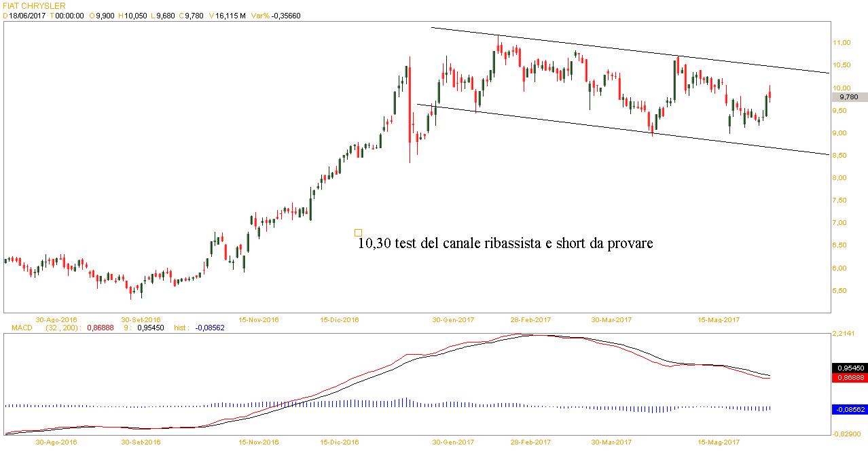Click the 15-Mag-2017 date on MACD axis
Viewport: 868px width, 454px height.
click(x=719, y=442)
